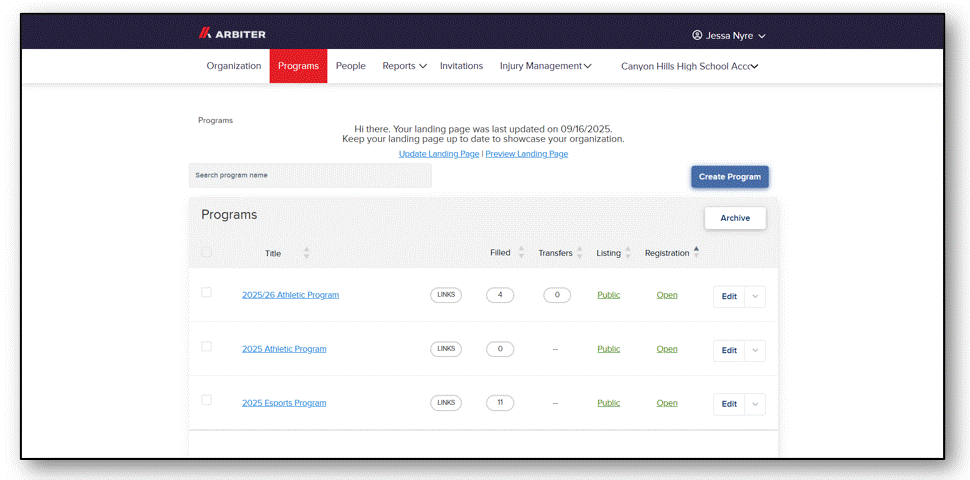Click the Create Program button
970x480 pixels.
tap(730, 177)
